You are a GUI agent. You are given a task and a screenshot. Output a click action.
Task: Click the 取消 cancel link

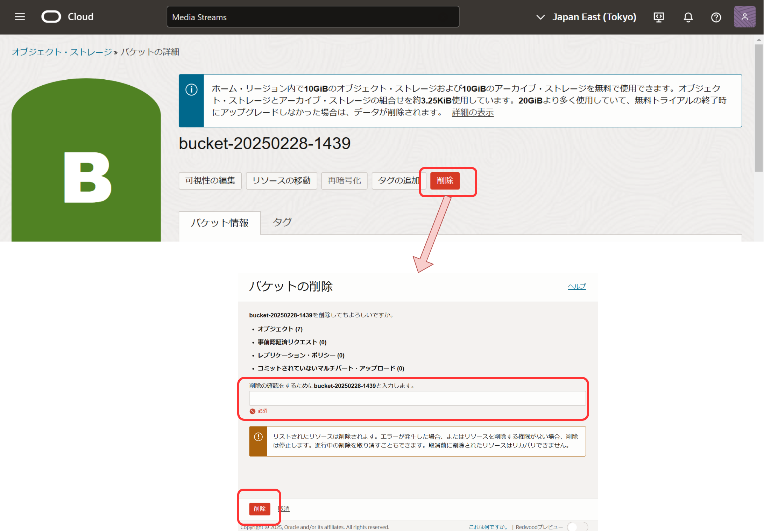(284, 509)
